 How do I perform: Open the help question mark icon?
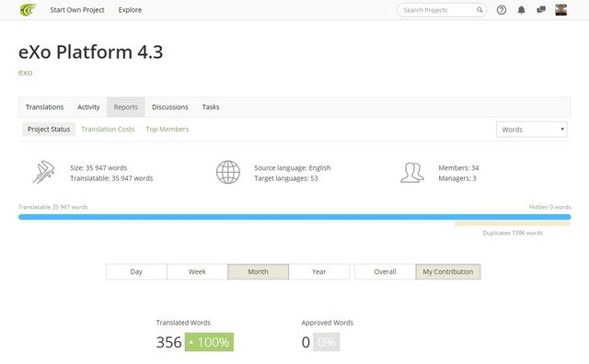click(502, 10)
